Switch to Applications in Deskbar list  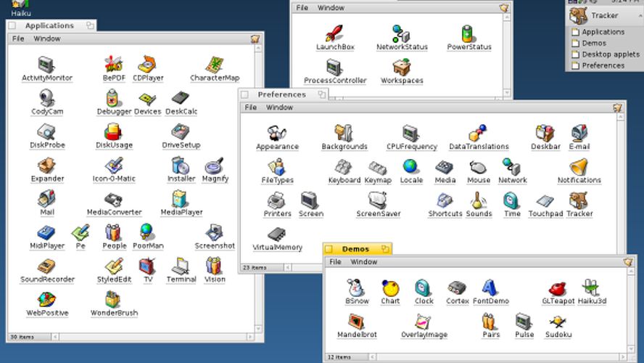[603, 32]
